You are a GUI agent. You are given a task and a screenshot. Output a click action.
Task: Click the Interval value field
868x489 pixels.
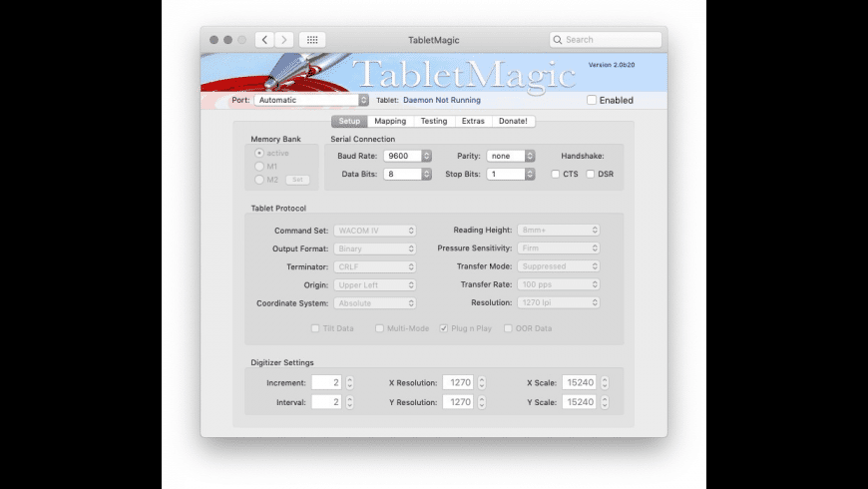tap(326, 402)
